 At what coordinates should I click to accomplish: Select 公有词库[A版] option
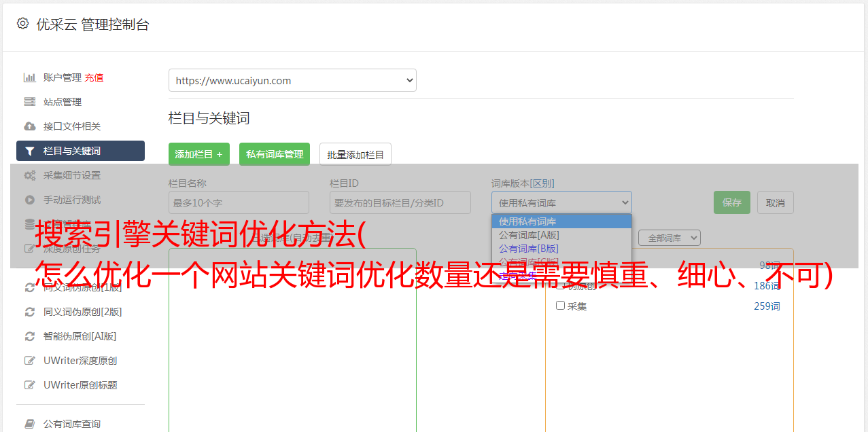(x=561, y=235)
